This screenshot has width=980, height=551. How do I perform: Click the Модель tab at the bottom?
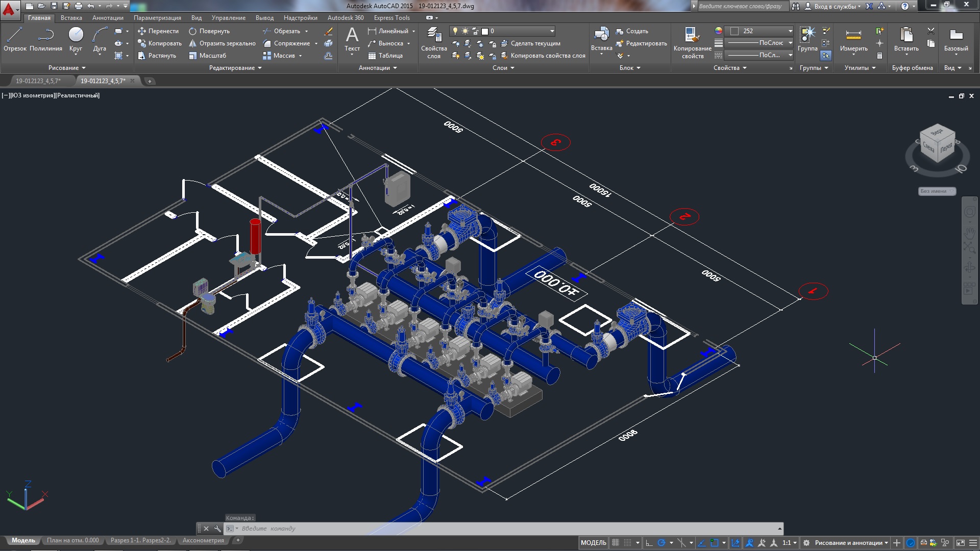(23, 540)
